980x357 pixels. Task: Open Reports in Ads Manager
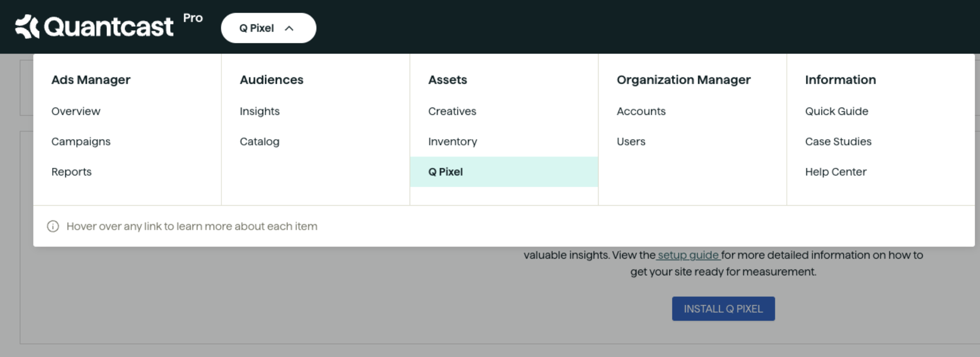[x=72, y=172]
